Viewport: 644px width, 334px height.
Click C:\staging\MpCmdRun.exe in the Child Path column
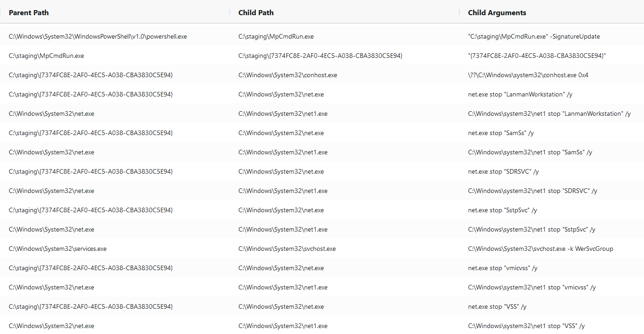click(x=276, y=36)
